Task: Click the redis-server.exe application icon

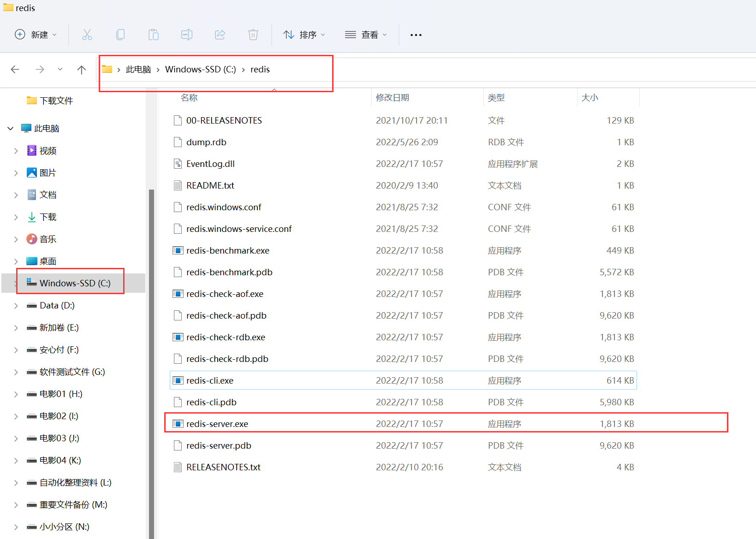Action: (x=178, y=424)
